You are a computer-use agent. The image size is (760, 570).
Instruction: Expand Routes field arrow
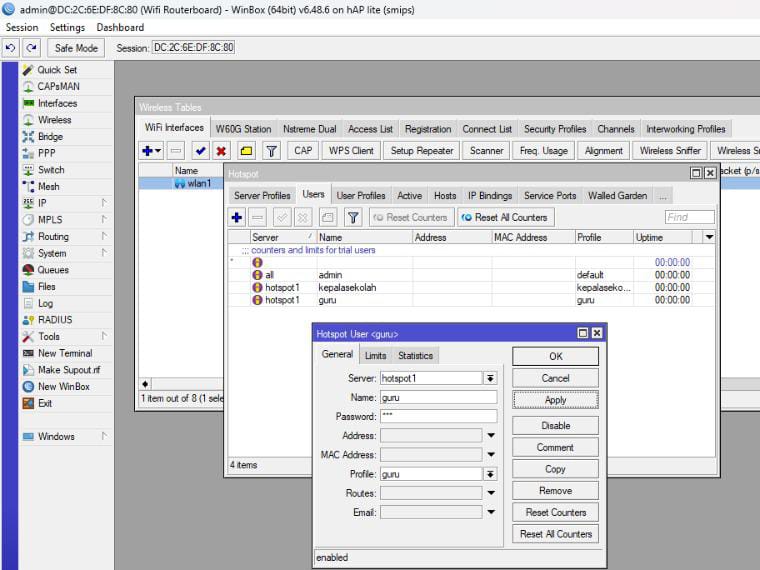tap(491, 493)
